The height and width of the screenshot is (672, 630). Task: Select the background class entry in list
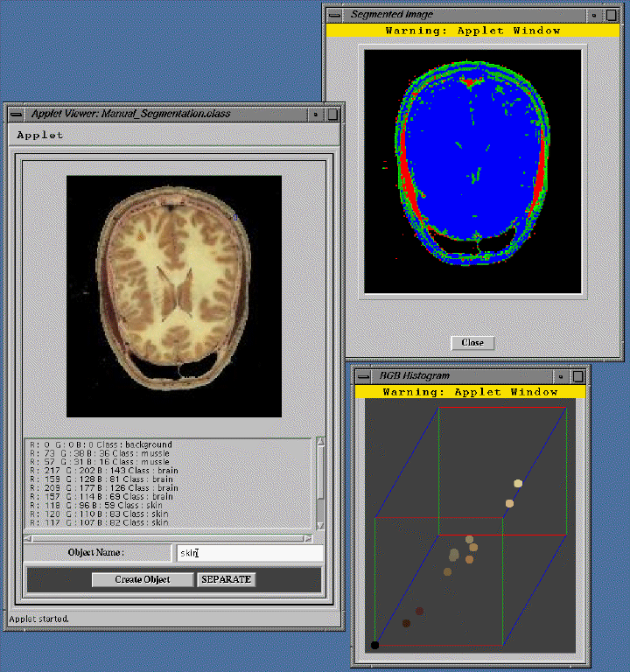tap(101, 444)
